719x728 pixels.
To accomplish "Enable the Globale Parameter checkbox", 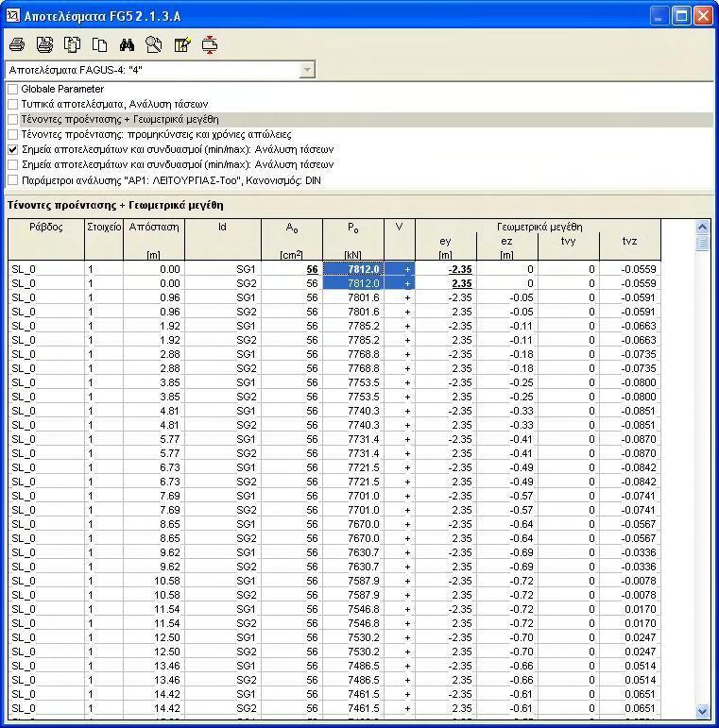I will pyautogui.click(x=13, y=89).
